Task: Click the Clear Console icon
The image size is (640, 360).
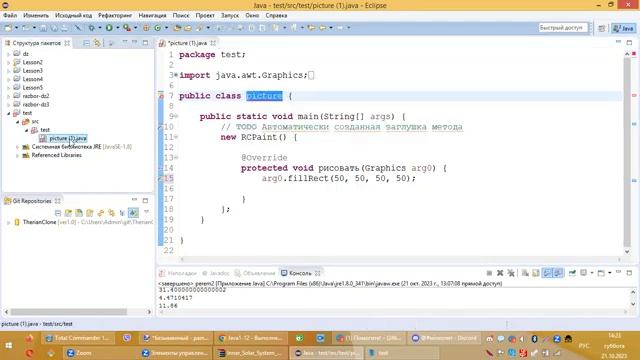Action: click(x=525, y=273)
